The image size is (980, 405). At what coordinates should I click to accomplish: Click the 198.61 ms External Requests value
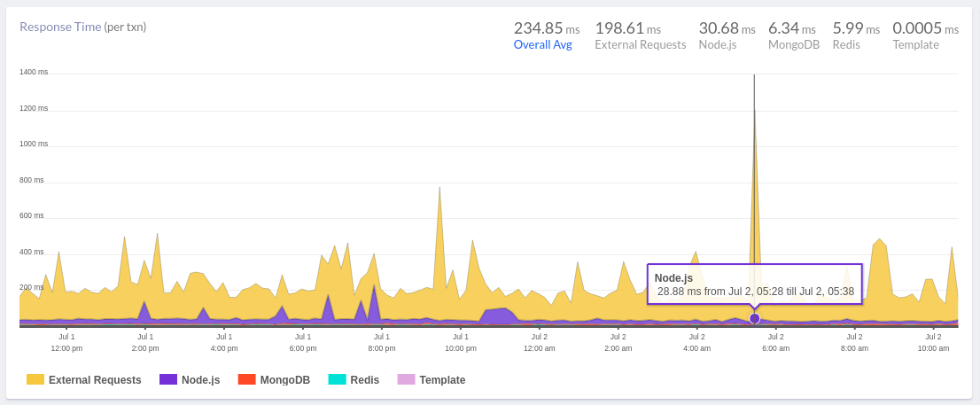[628, 28]
